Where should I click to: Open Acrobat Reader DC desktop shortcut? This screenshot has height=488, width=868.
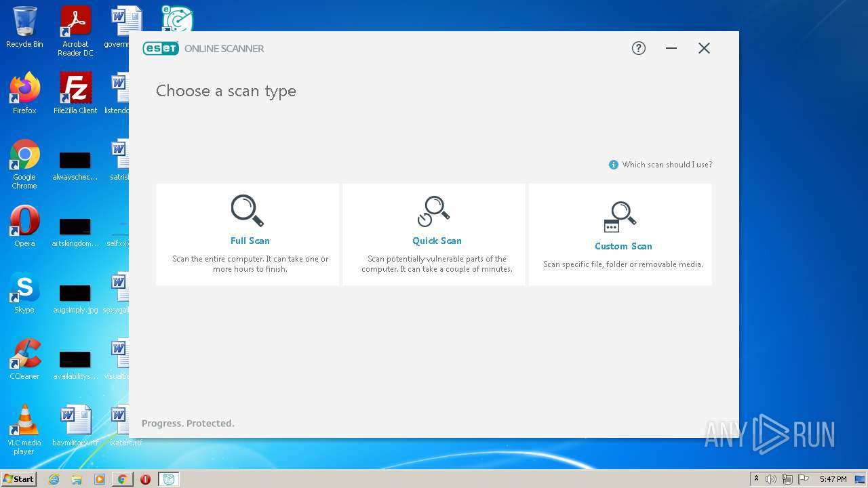coord(75,31)
